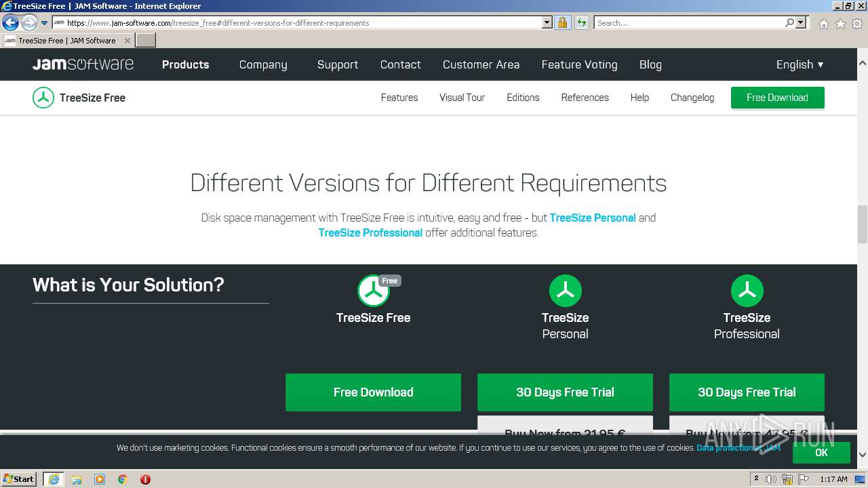Expand the English language dropdown
Image resolution: width=868 pixels, height=488 pixels.
pyautogui.click(x=800, y=64)
